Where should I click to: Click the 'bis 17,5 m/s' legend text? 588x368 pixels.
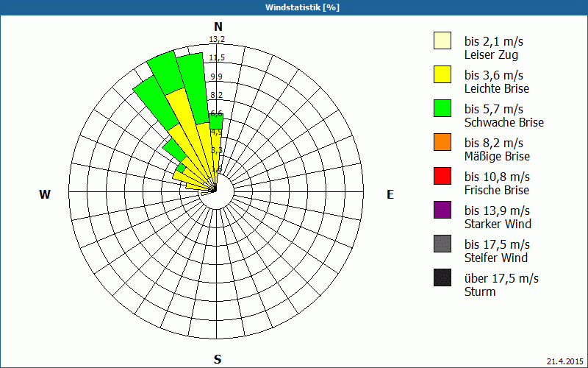[497, 244]
